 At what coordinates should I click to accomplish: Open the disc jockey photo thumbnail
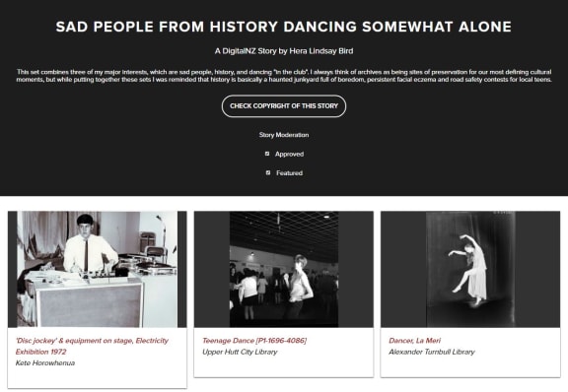97,269
